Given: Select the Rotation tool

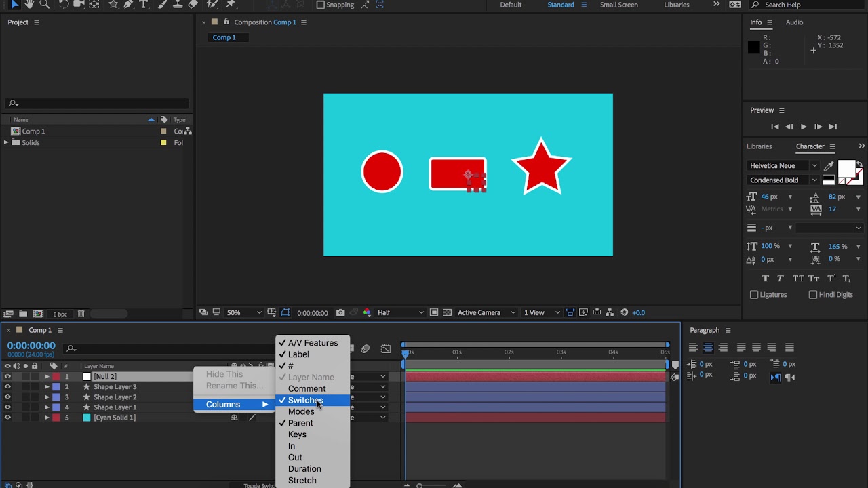Looking at the screenshot, I should (x=64, y=5).
